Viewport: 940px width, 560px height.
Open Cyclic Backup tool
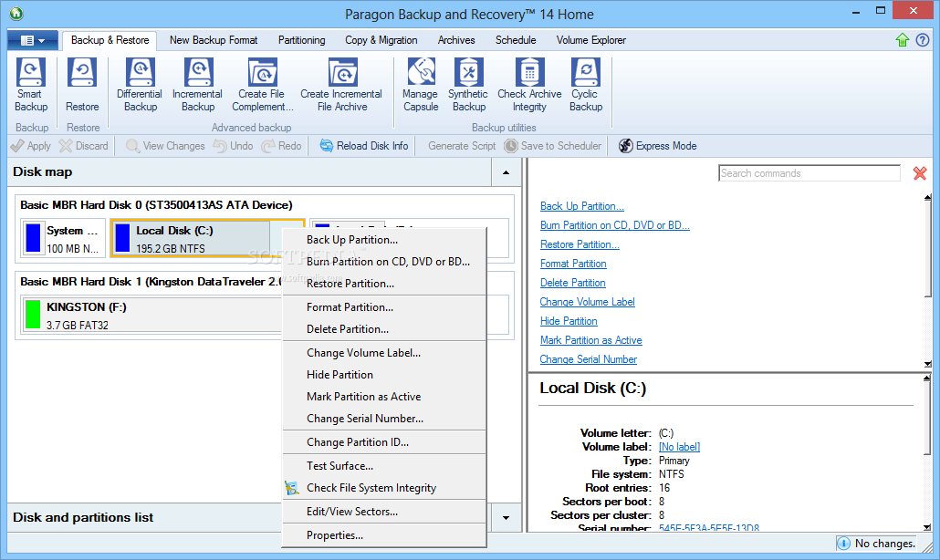click(586, 85)
